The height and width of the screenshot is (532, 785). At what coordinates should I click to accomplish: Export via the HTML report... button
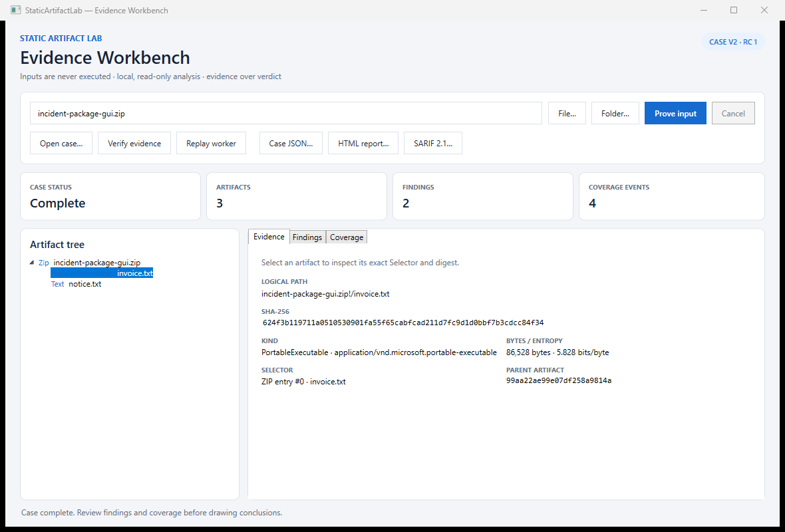pyautogui.click(x=363, y=143)
